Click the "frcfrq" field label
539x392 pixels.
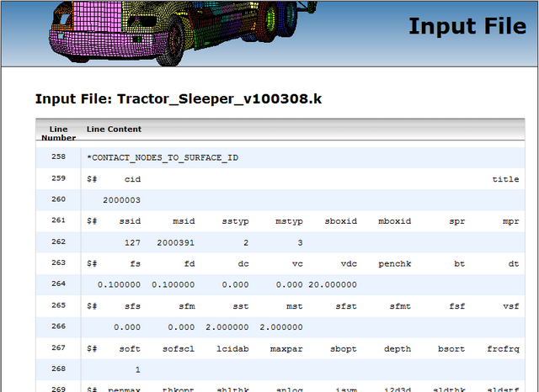click(x=502, y=348)
